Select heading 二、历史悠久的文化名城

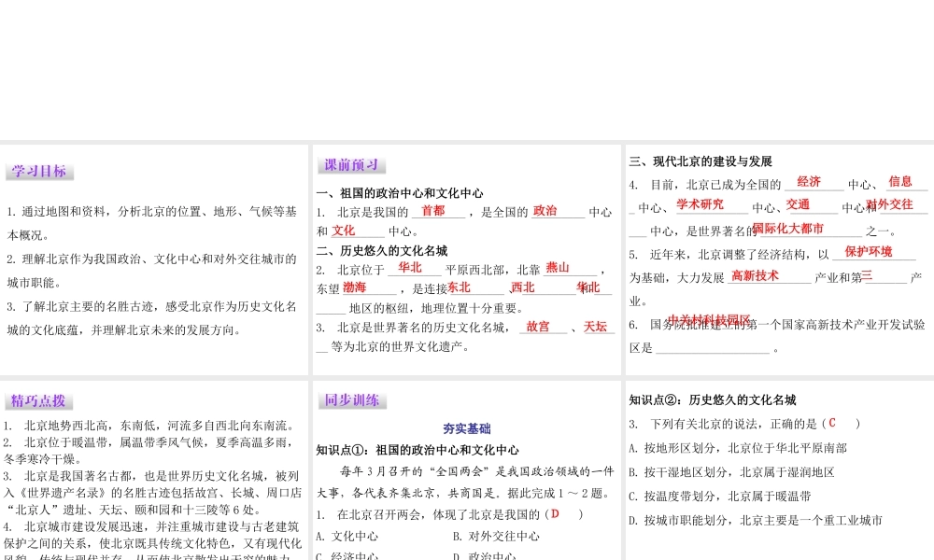[382, 250]
